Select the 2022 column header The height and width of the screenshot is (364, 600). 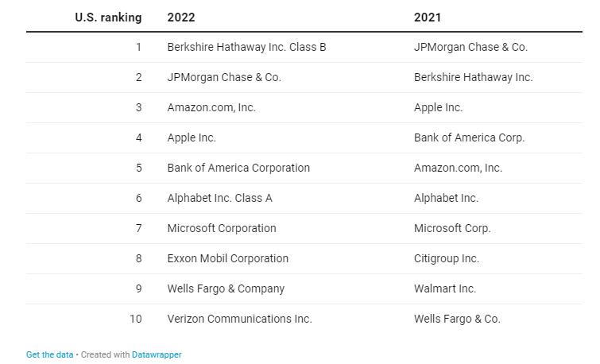(181, 17)
